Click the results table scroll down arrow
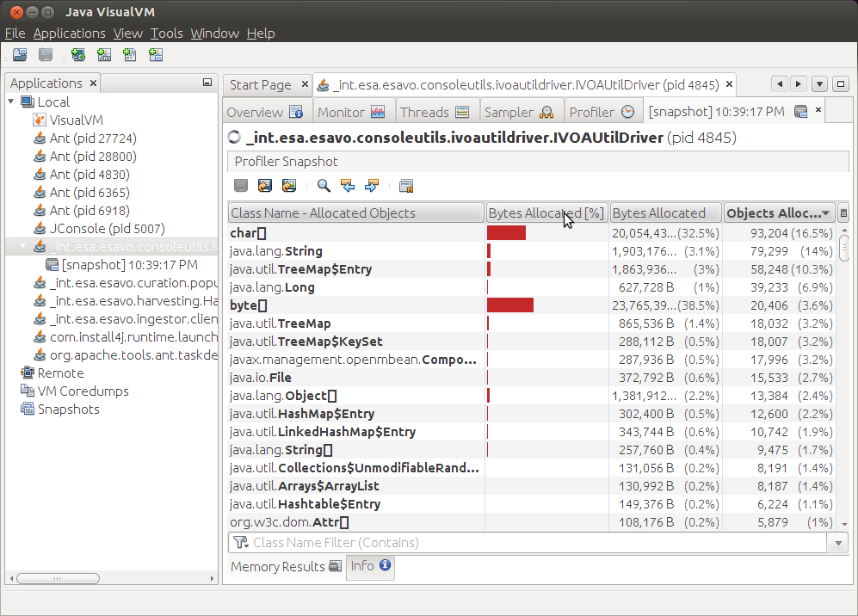This screenshot has height=616, width=858. click(x=844, y=524)
